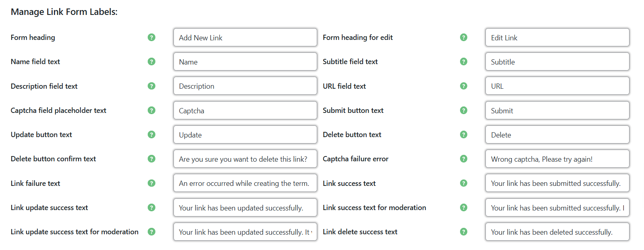Click the Add New Link input field
The height and width of the screenshot is (250, 644).
(245, 37)
